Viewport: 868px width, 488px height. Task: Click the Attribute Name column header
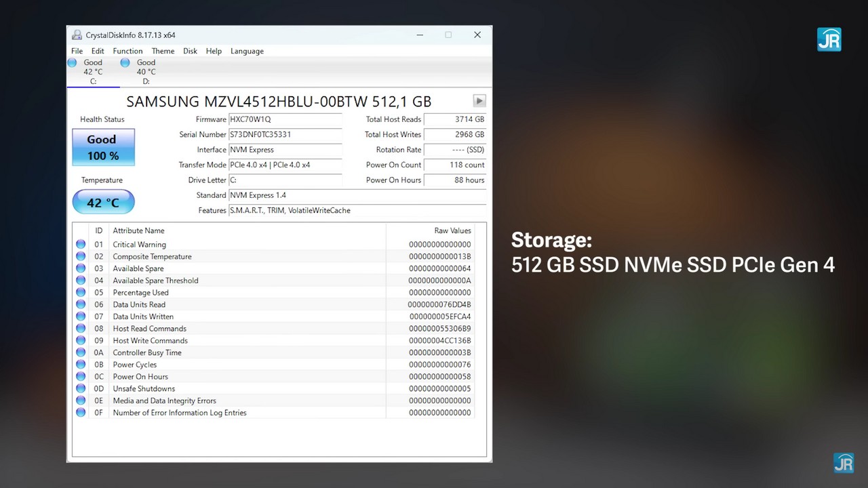[138, 231]
